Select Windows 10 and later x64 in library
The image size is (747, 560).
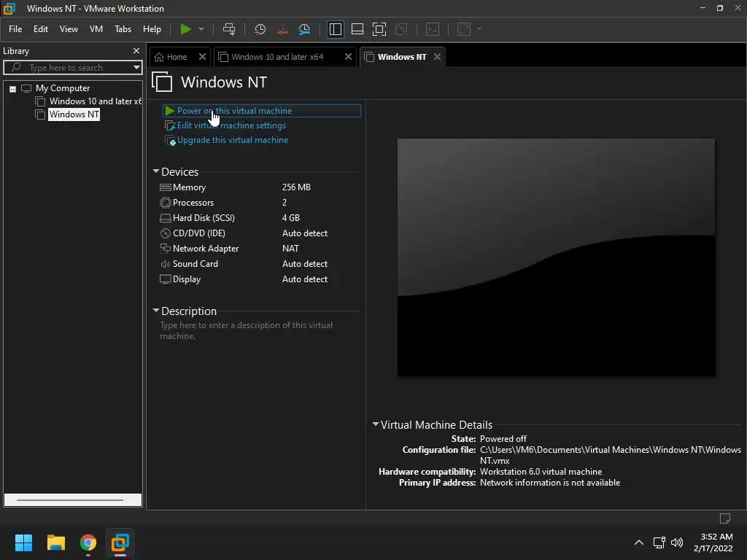(x=96, y=101)
